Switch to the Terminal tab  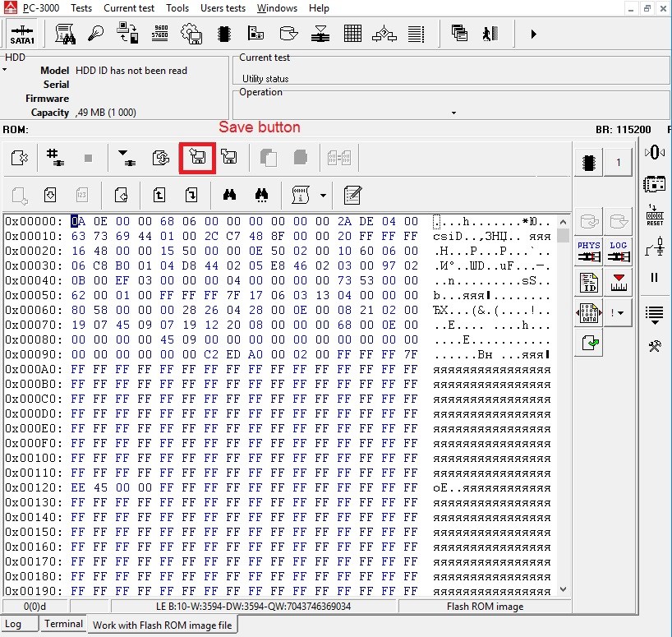pos(63,624)
